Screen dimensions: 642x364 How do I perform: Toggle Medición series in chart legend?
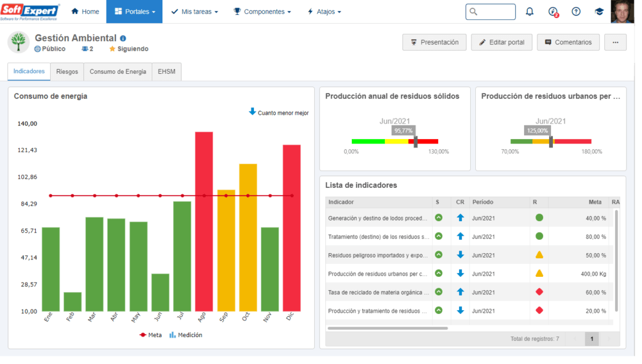click(186, 335)
